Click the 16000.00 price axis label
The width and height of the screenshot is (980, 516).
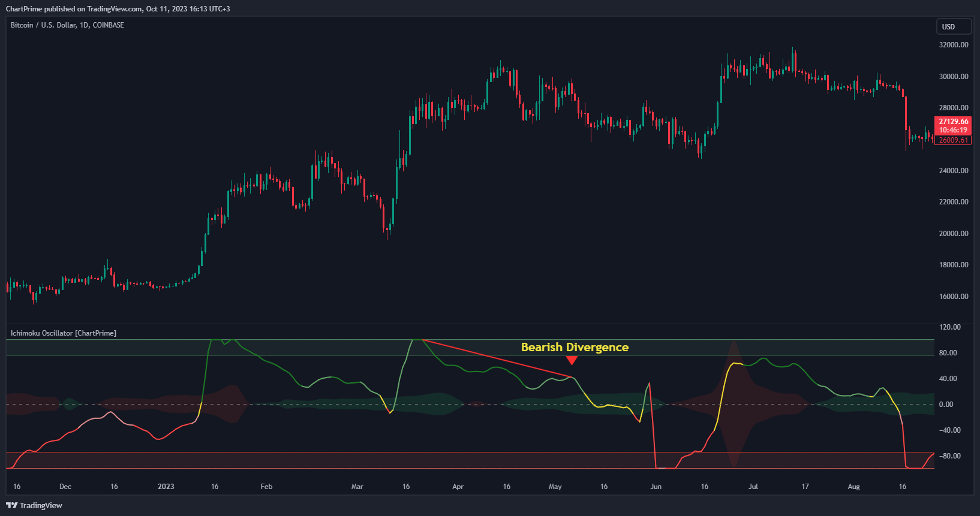coord(954,297)
